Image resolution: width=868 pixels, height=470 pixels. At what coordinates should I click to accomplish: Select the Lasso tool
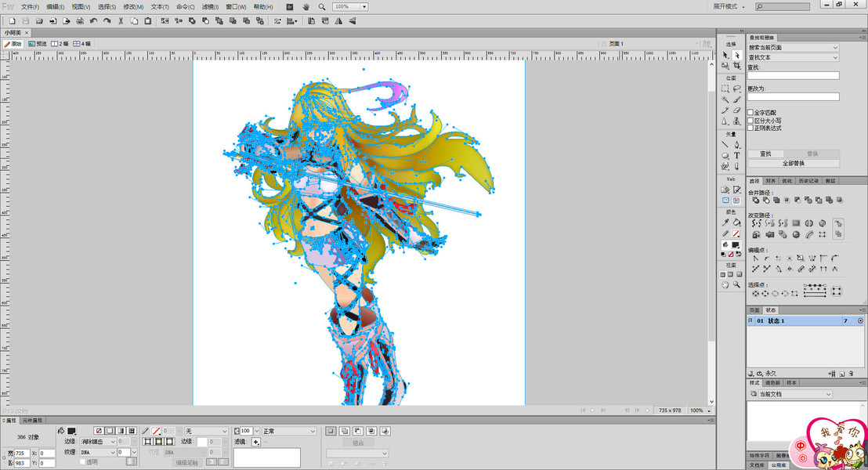[737, 89]
